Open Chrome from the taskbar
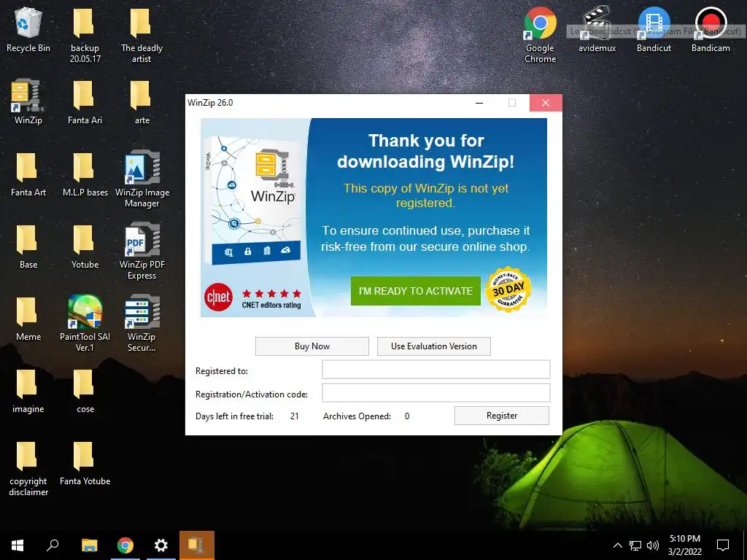The width and height of the screenshot is (747, 560). (x=125, y=545)
